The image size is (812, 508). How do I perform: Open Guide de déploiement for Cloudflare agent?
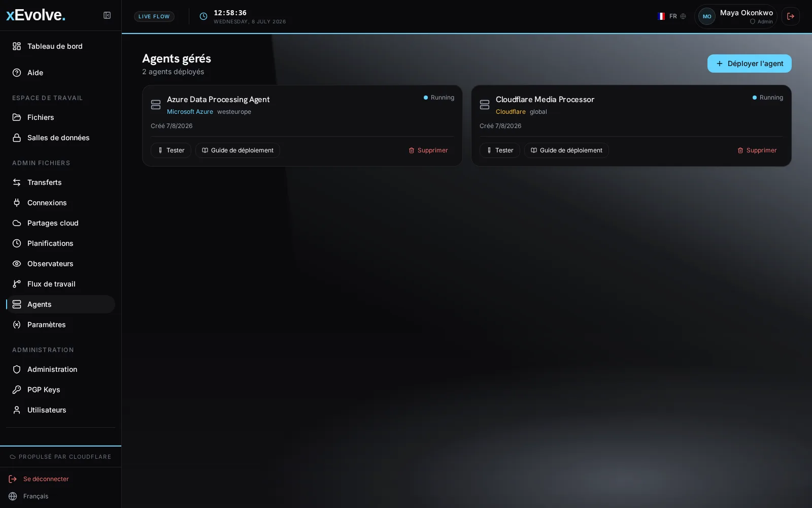[566, 150]
